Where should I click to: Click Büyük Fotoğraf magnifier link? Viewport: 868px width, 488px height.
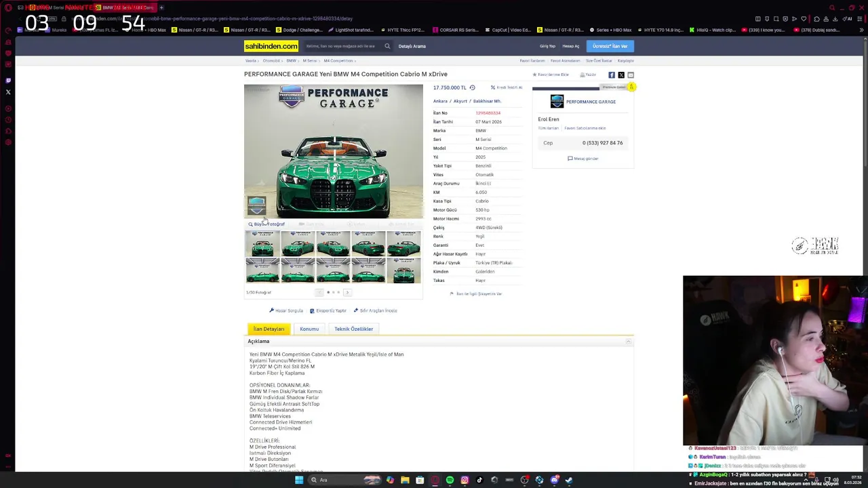tap(267, 224)
